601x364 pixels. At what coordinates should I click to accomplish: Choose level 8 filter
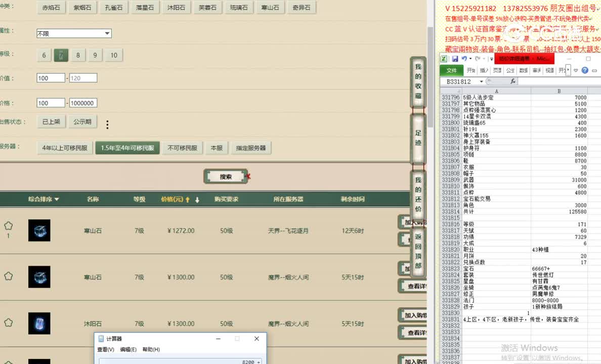pos(78,55)
